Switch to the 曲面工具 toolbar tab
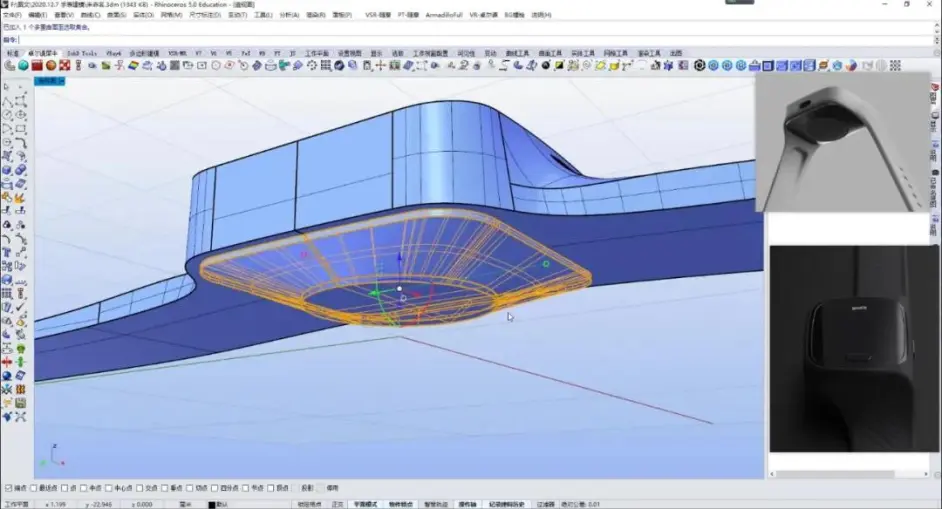 pyautogui.click(x=550, y=53)
